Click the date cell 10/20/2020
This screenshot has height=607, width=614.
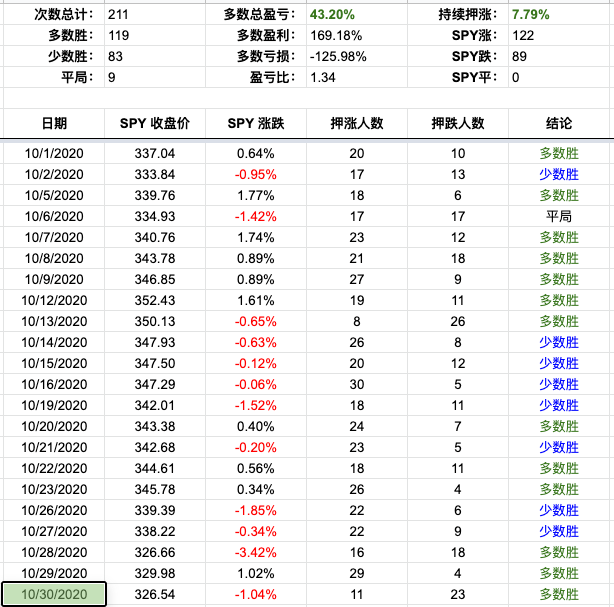coord(54,426)
